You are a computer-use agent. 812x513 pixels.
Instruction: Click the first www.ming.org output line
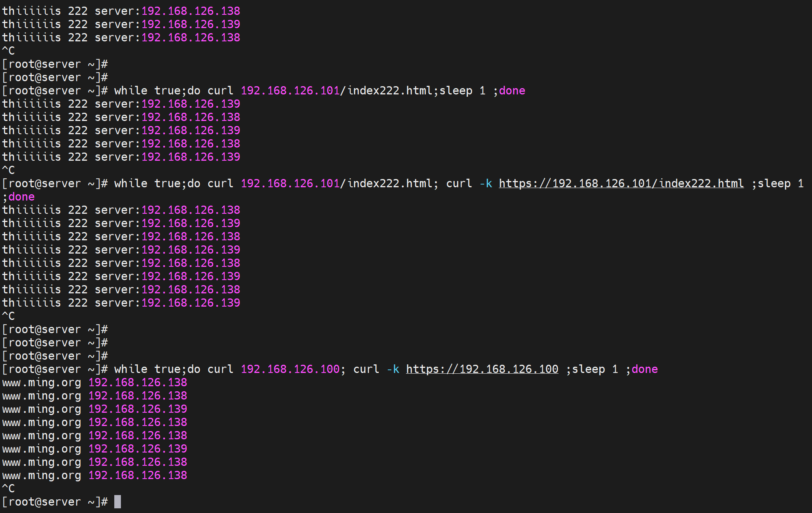click(x=94, y=382)
